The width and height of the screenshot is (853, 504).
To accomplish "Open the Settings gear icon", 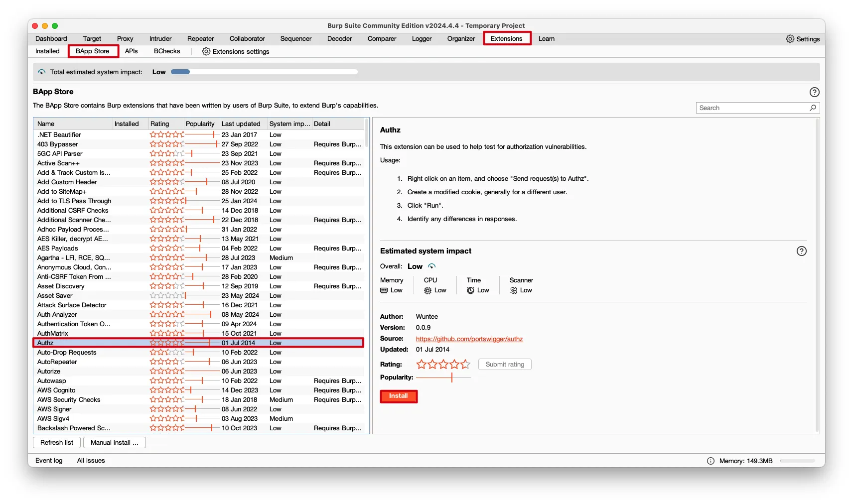I will pyautogui.click(x=790, y=39).
